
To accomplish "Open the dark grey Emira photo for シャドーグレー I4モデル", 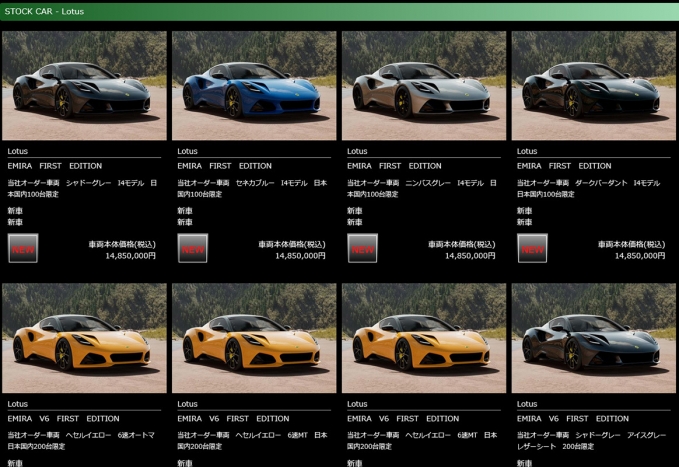I will (x=84, y=85).
